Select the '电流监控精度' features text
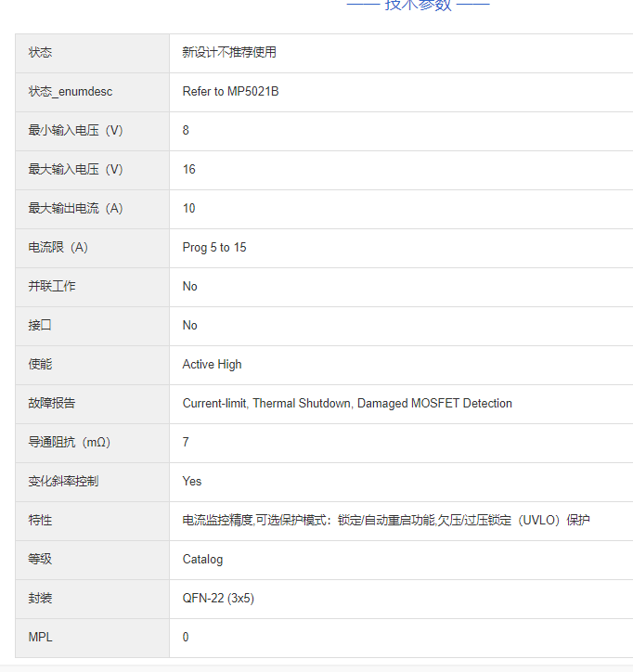Viewport: 633px width, 672px height. click(218, 521)
